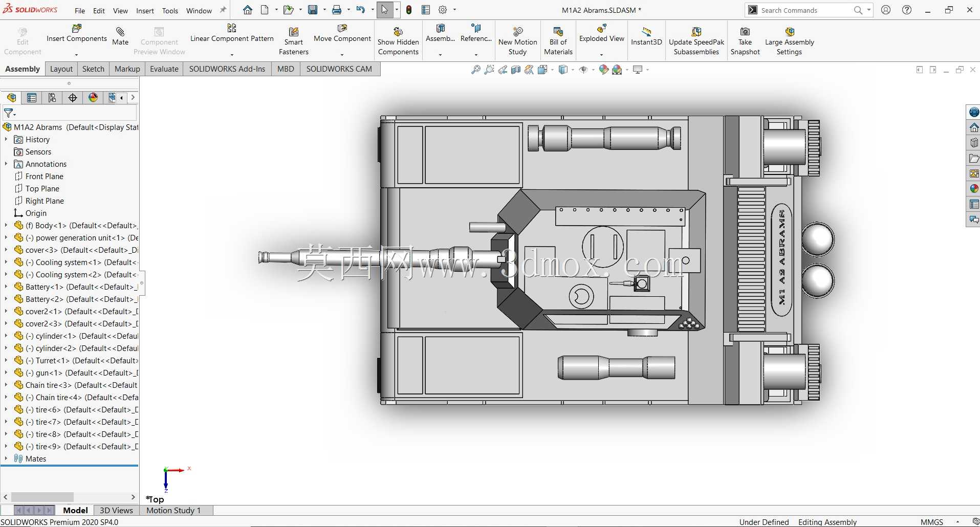Open the Design Library in the task pane
Viewport: 980px width, 527px height.
coord(974,143)
